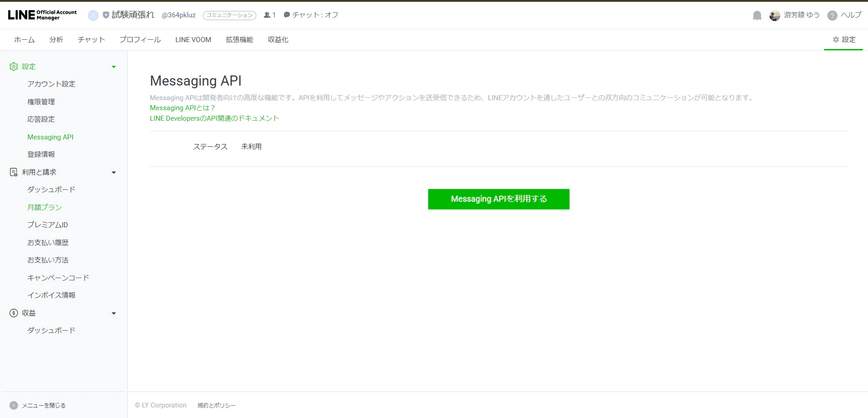Click the sidebar 設定 gear icon

tap(14, 67)
